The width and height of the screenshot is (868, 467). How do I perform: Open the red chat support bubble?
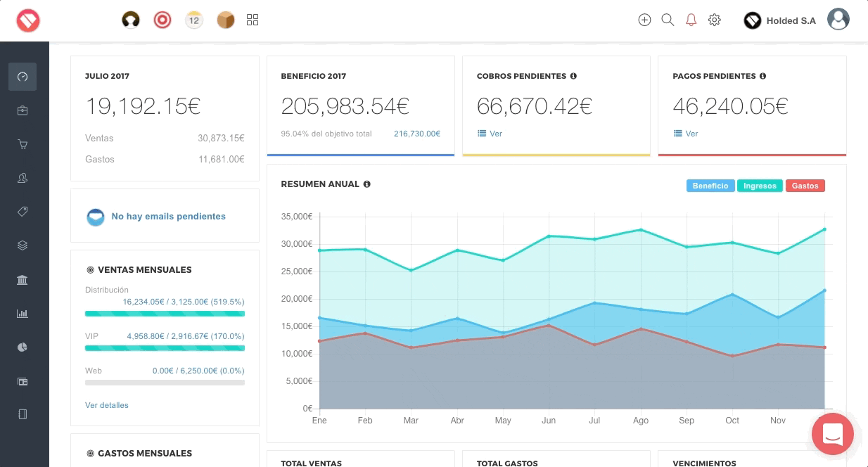coord(832,433)
